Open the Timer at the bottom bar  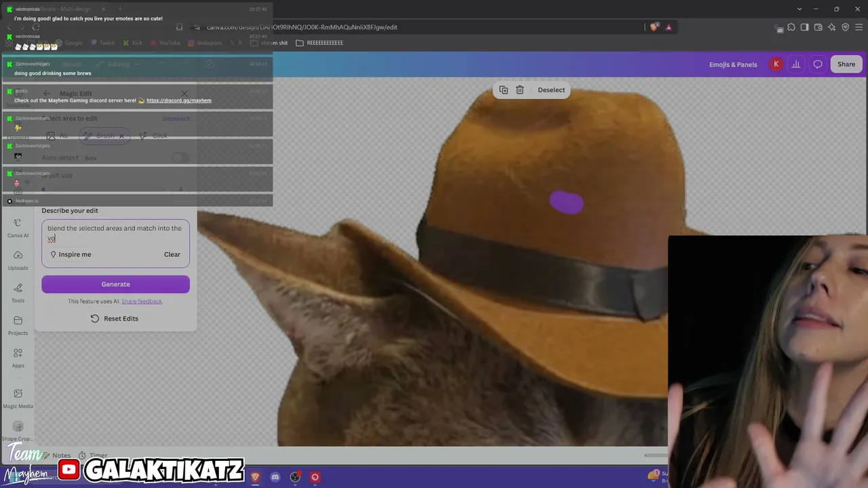coord(93,455)
